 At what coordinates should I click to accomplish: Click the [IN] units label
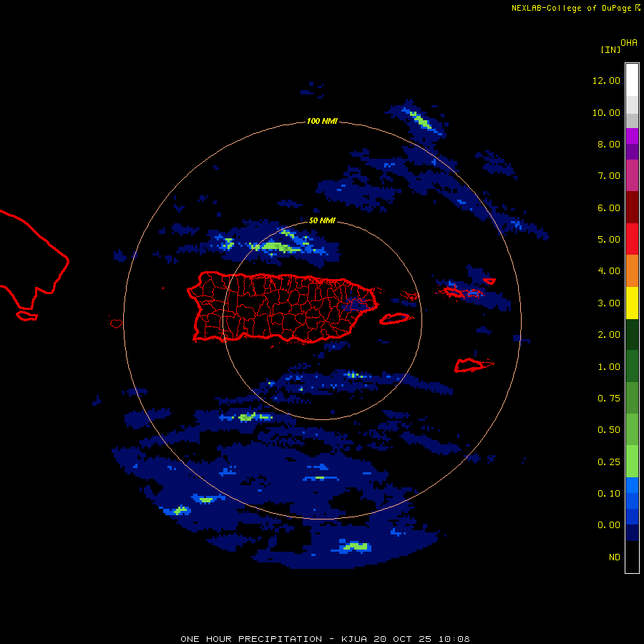(610, 49)
